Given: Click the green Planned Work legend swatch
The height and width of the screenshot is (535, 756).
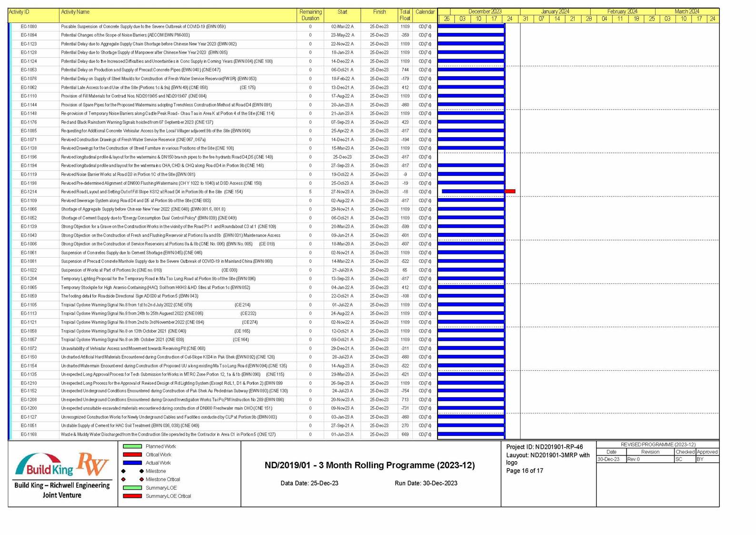Looking at the screenshot, I should pos(132,446).
